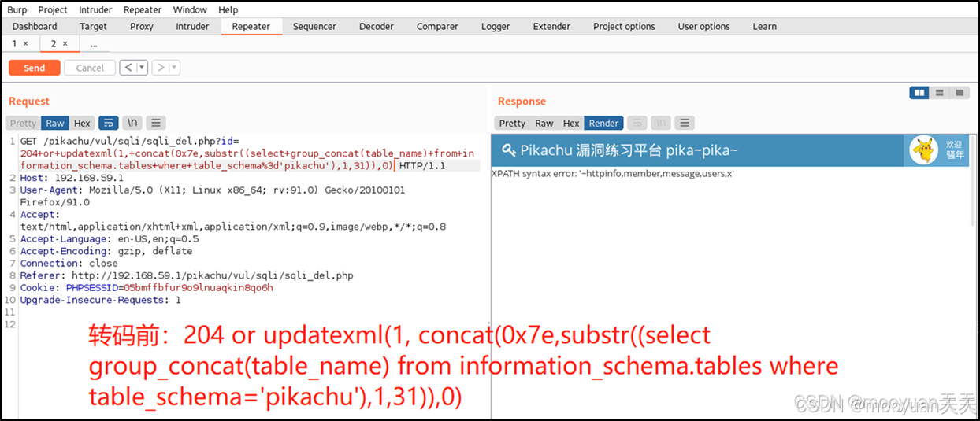Open the Project menu

[x=53, y=9]
